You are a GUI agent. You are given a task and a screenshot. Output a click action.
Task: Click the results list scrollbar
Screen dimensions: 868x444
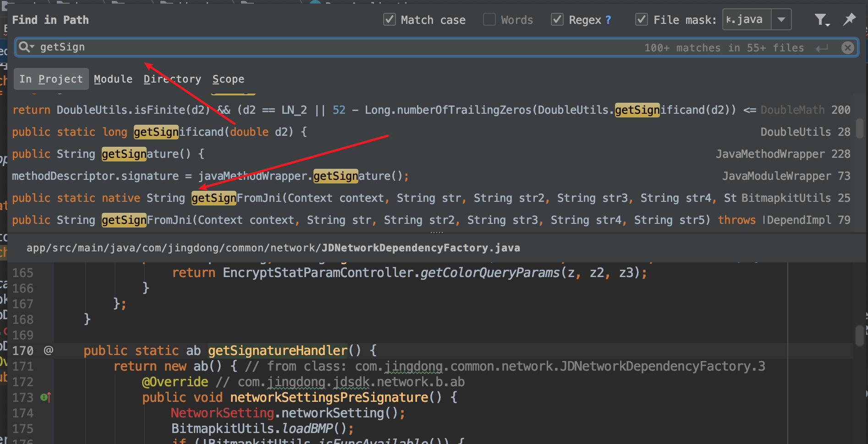tap(860, 128)
